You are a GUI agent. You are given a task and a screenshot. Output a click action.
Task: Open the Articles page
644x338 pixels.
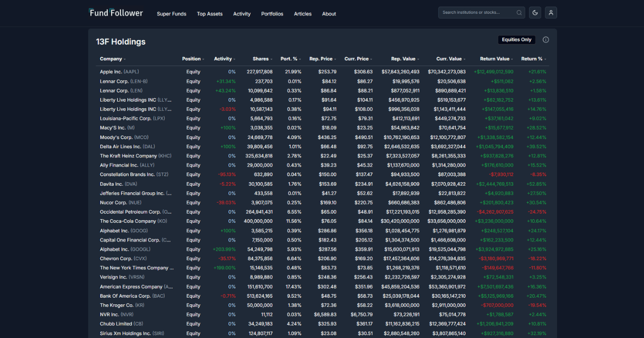pos(303,14)
